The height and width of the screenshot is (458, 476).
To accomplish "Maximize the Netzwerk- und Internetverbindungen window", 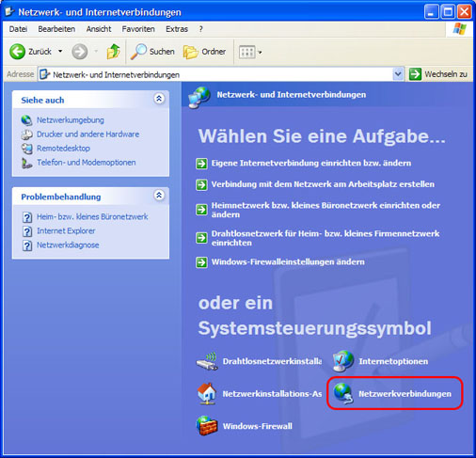I will (448, 12).
